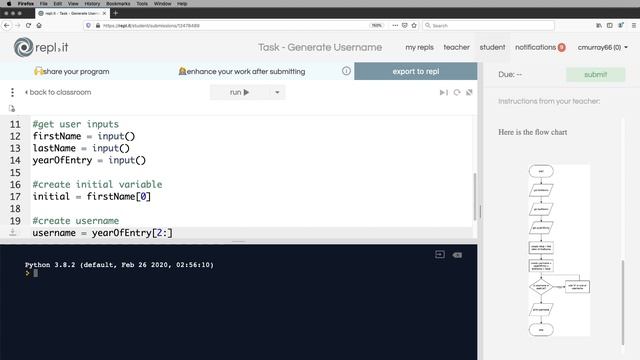Open page actions ellipsis menu
Screen dimensions: 640x360
(395, 25)
